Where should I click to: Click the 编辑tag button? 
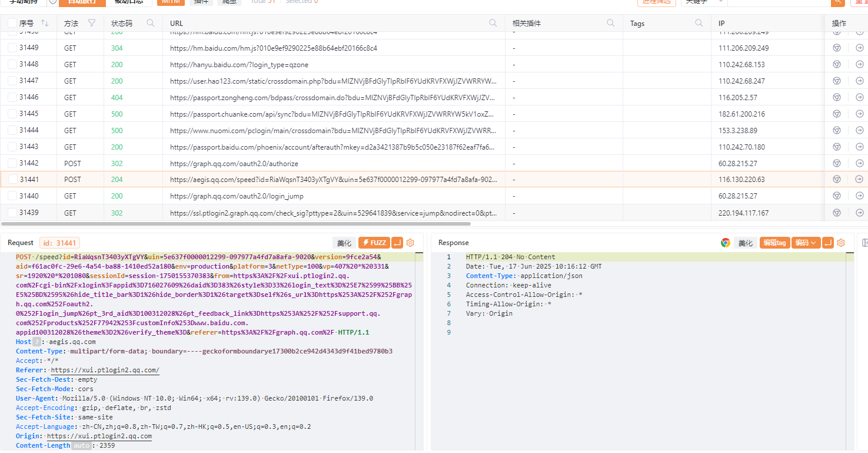(x=774, y=243)
